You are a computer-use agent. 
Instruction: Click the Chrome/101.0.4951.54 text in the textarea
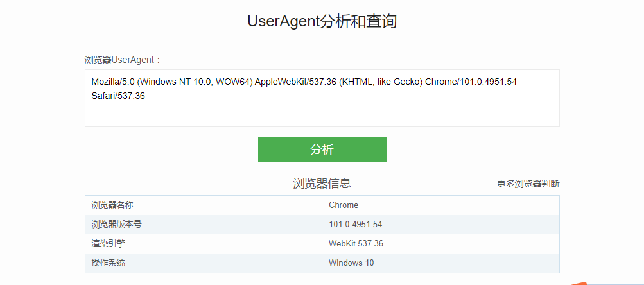point(472,82)
